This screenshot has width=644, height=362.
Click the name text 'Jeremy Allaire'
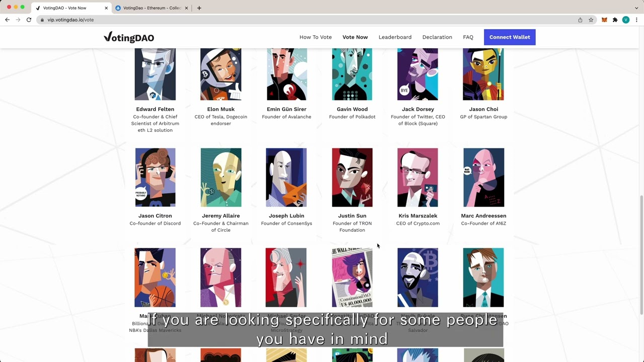[221, 216]
